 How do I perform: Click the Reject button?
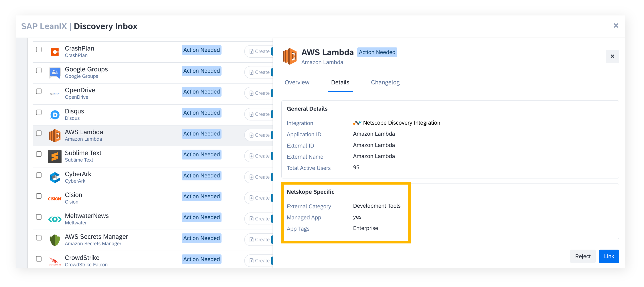click(x=583, y=256)
